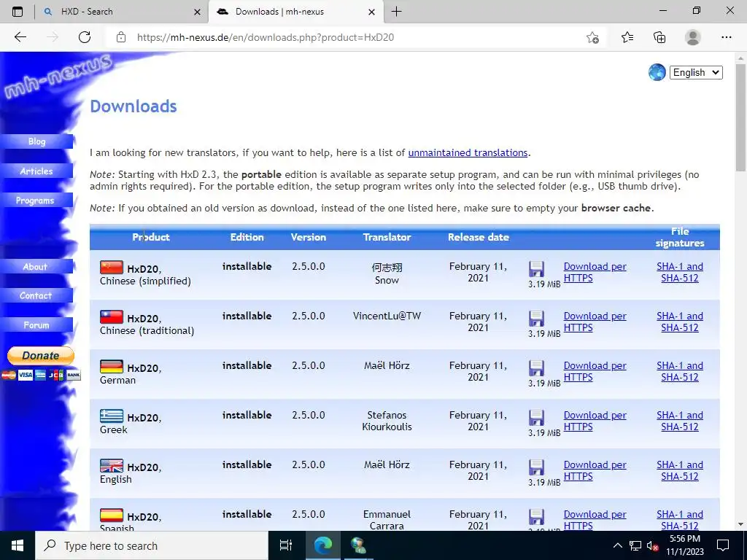The width and height of the screenshot is (747, 560).
Task: Open SHA-1 and SHA-512 for English
Action: click(680, 470)
